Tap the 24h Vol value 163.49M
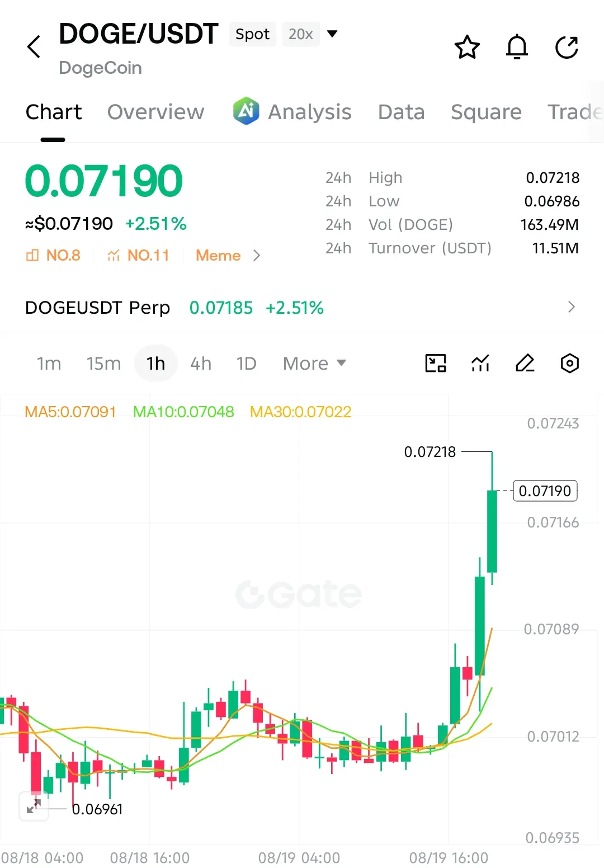The image size is (604, 868). 549,225
